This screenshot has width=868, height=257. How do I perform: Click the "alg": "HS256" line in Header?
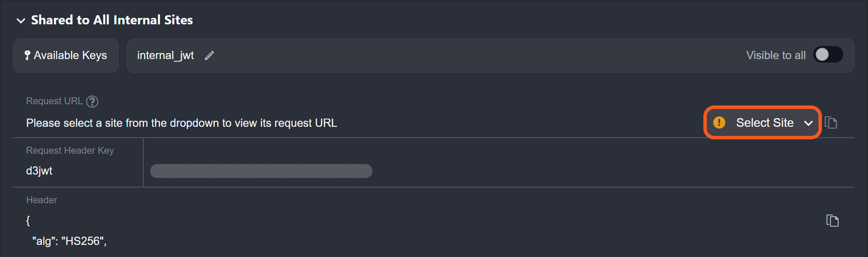coord(69,241)
